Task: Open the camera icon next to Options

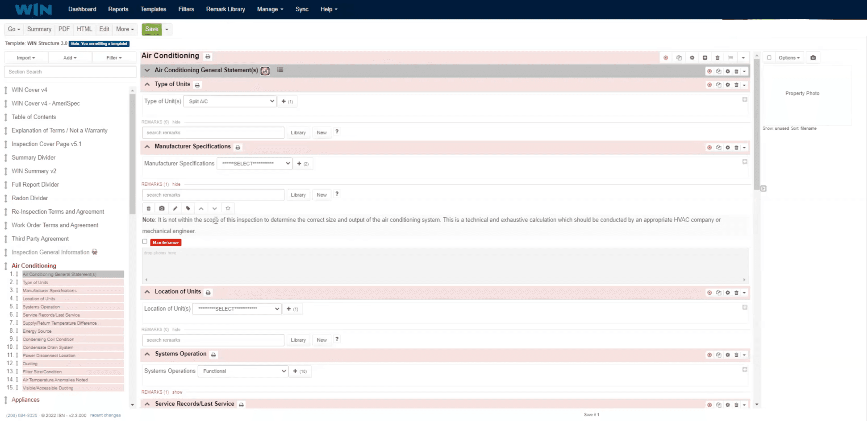Action: (813, 58)
